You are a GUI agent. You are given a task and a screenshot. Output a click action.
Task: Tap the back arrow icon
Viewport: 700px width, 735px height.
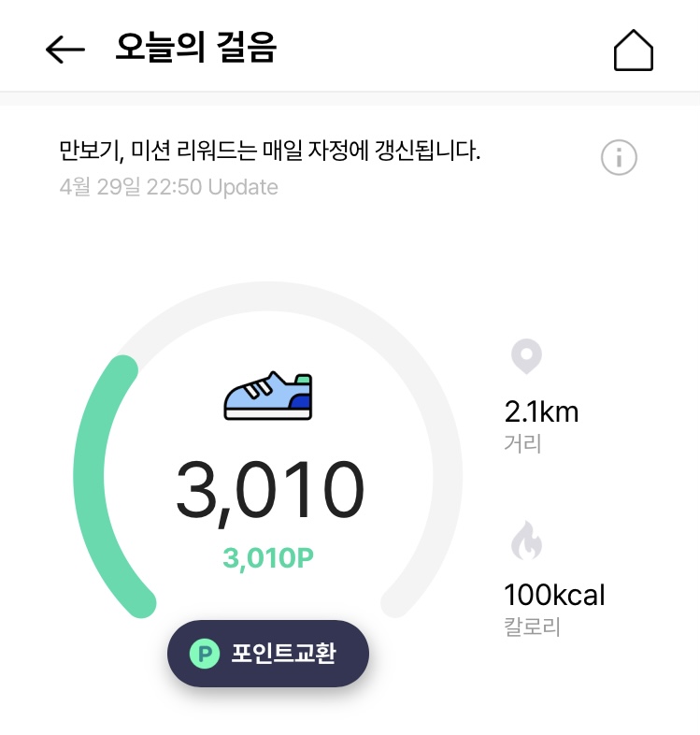[64, 49]
